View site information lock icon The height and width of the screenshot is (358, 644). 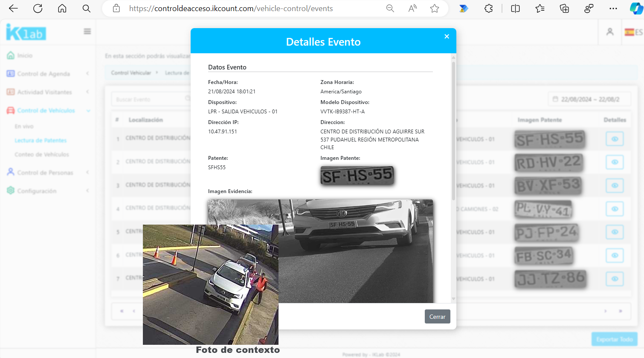pos(116,9)
